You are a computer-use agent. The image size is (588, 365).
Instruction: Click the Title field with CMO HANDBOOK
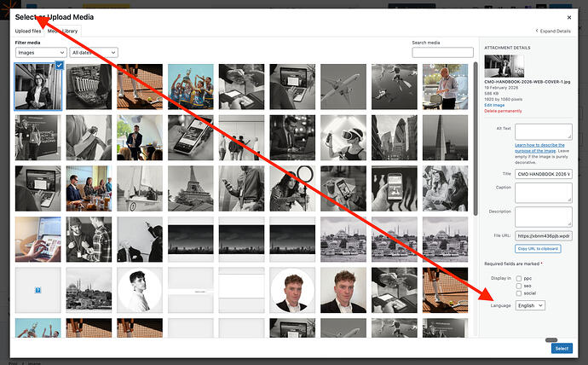coord(544,174)
